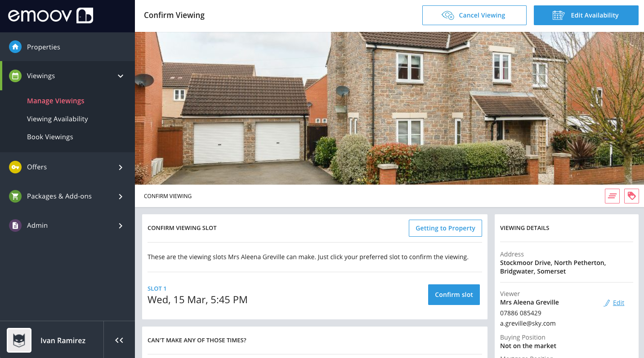
Task: Expand the Offers submenu arrow
Action: (121, 167)
